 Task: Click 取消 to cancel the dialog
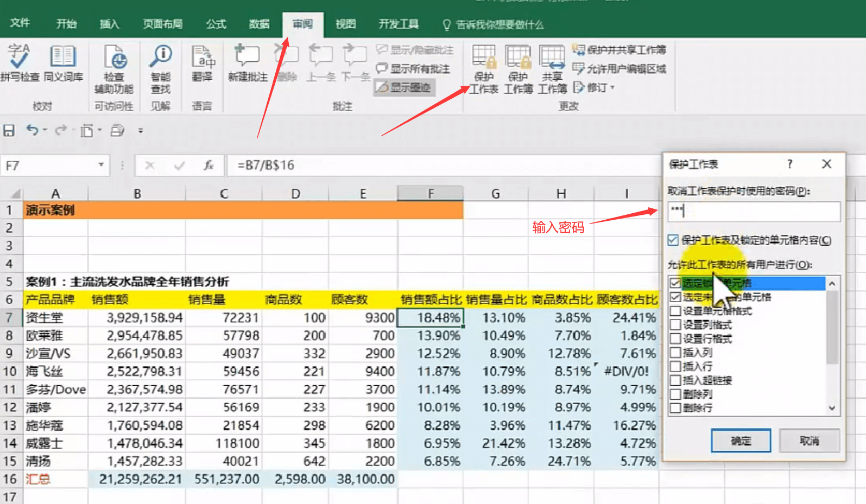[x=810, y=441]
